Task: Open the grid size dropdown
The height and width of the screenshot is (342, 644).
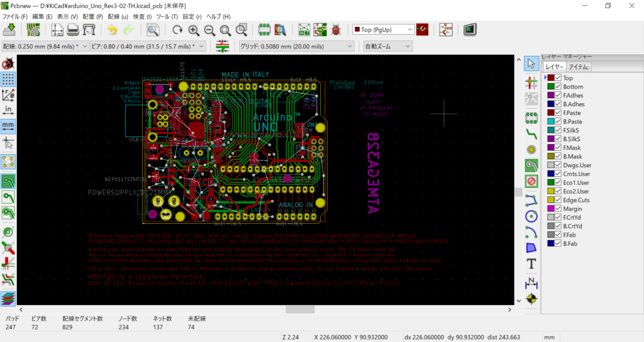Action: [296, 47]
